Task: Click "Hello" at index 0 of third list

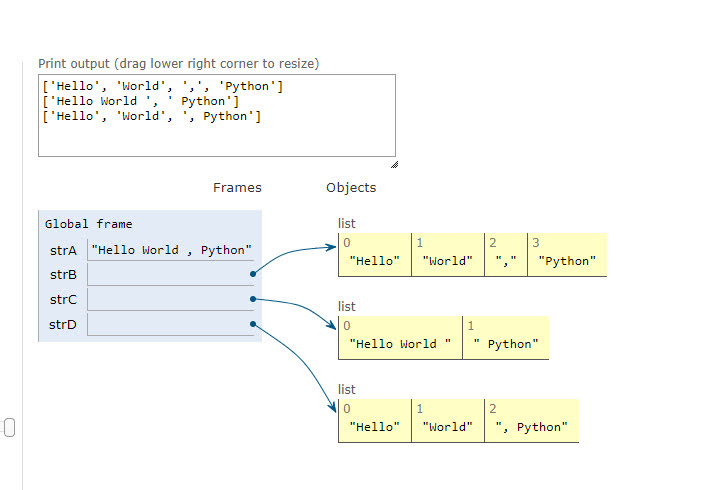Action: 374,421
